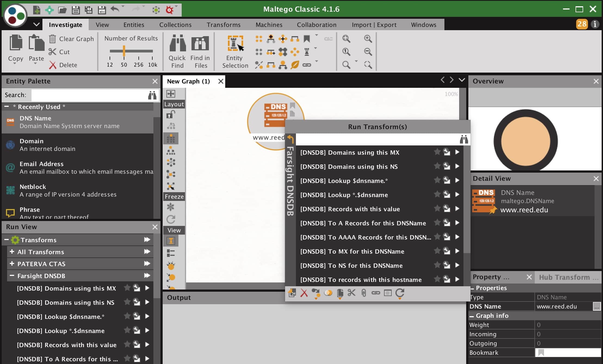
Task: Click the notifications badge showing 28
Action: pos(582,24)
